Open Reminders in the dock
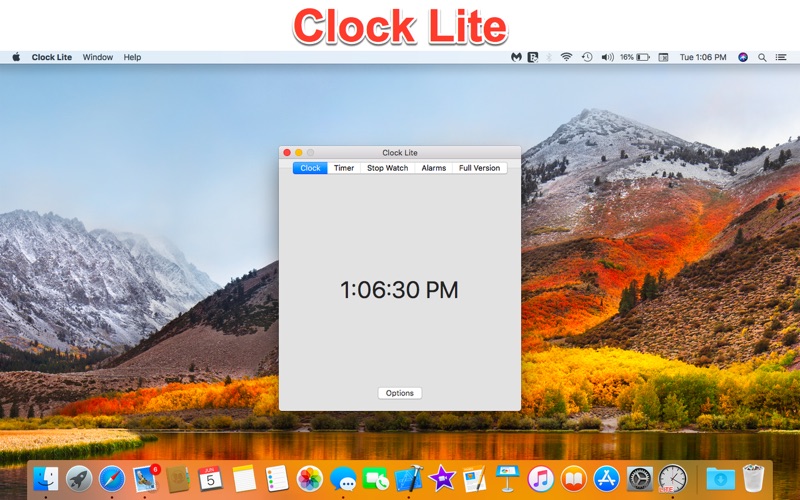 click(277, 479)
